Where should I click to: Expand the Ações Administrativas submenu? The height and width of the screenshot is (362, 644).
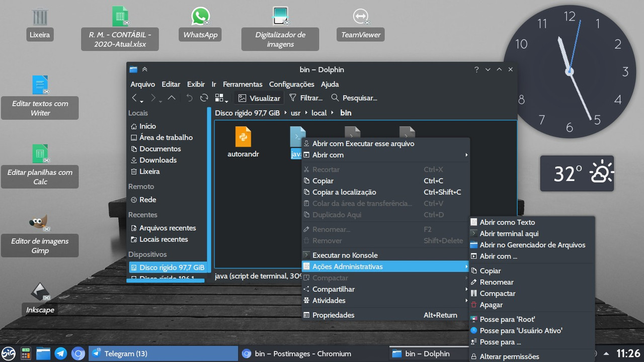click(x=385, y=266)
